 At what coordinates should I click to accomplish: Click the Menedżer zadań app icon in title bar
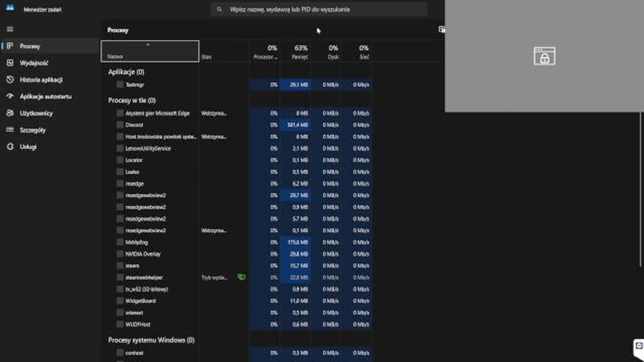10,9
